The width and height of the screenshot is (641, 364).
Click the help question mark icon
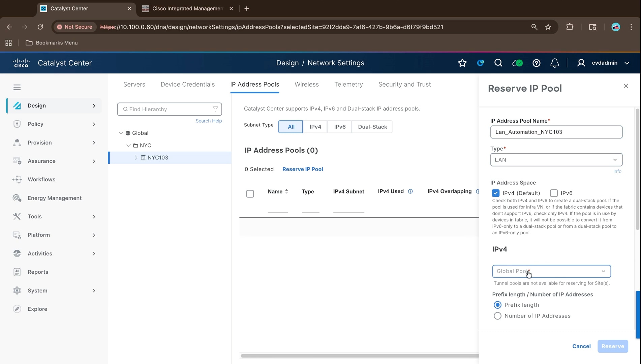pyautogui.click(x=536, y=63)
